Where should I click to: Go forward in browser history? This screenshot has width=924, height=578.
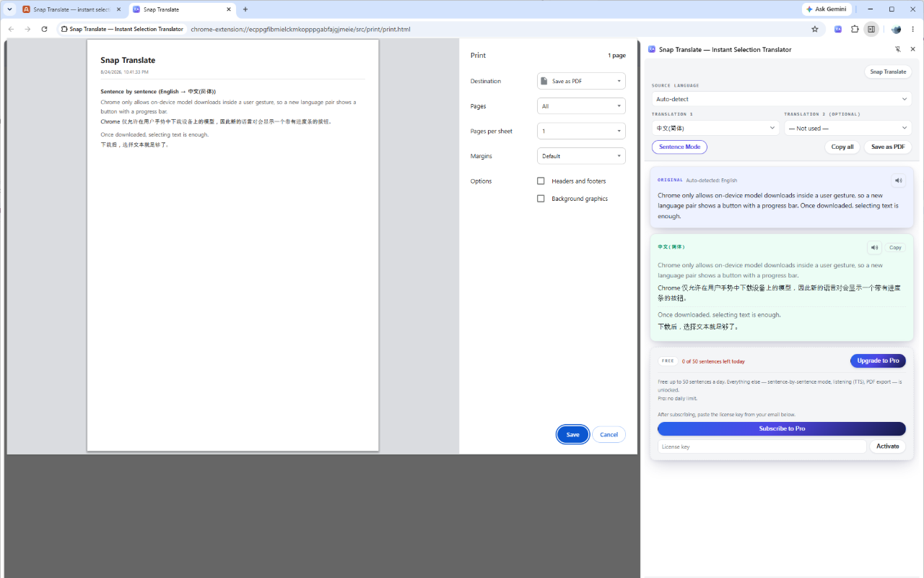(x=27, y=29)
